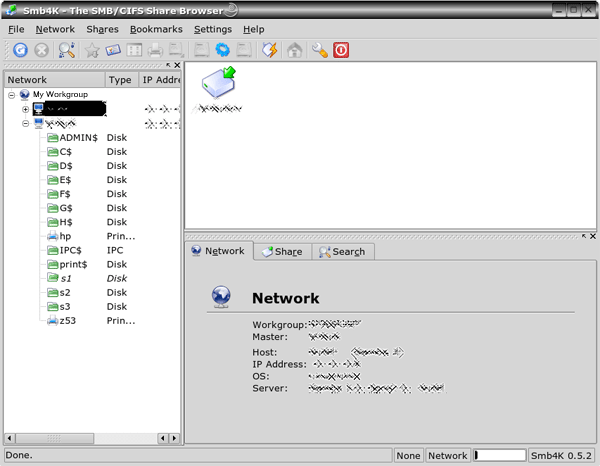Click the 'Done.' status message

(19, 455)
